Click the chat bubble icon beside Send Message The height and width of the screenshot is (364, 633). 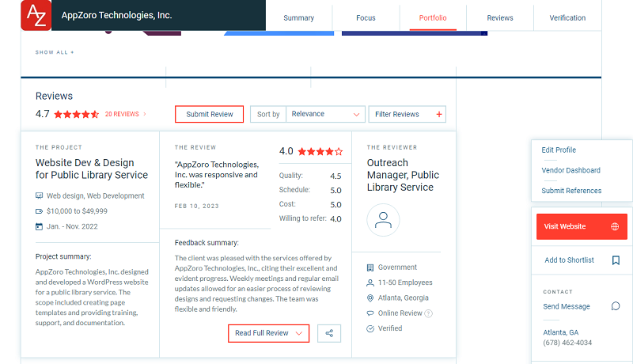tap(616, 306)
